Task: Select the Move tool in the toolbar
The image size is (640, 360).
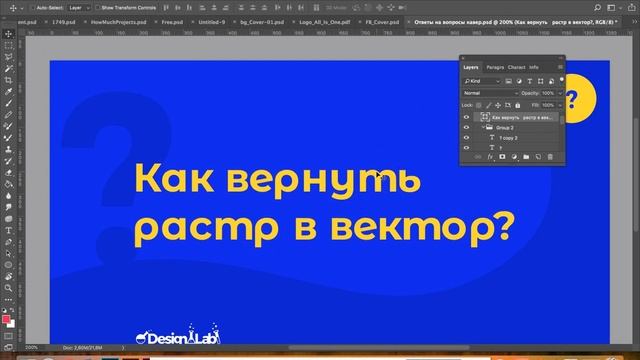Action: [x=8, y=34]
